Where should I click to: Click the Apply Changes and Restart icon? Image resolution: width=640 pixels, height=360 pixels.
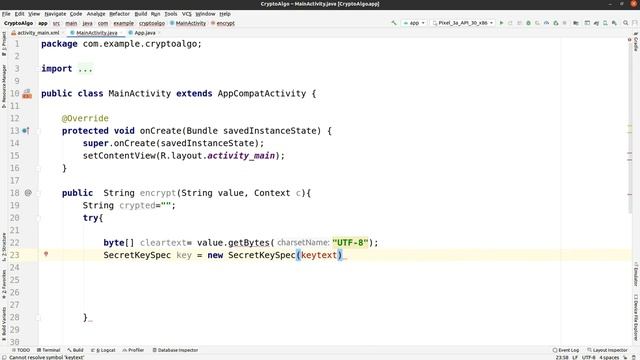coord(510,23)
